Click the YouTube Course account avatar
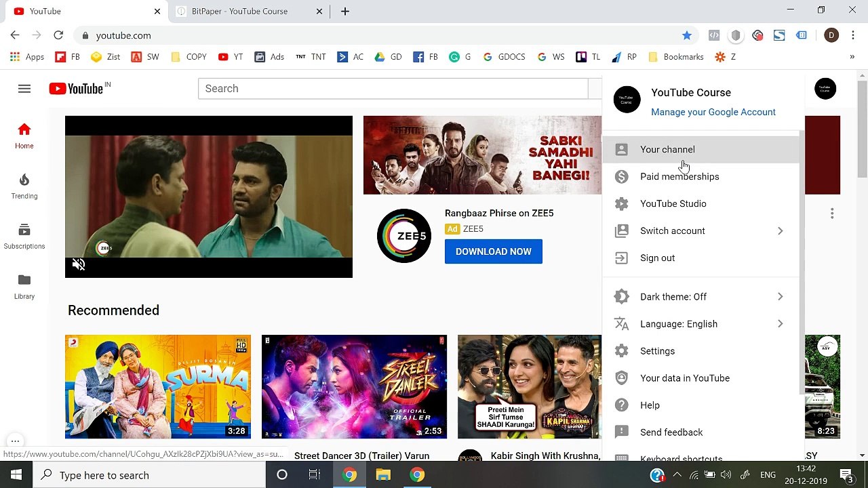868x488 pixels. tap(825, 89)
